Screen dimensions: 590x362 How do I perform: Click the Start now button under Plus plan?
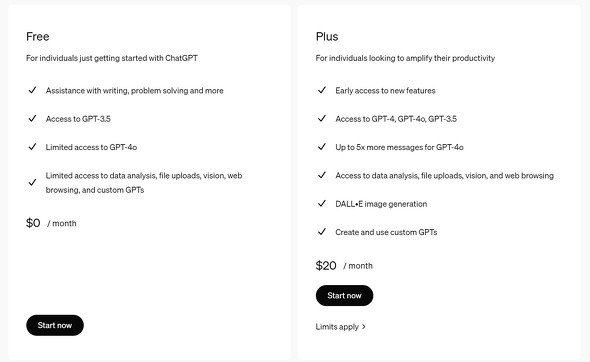[345, 296]
